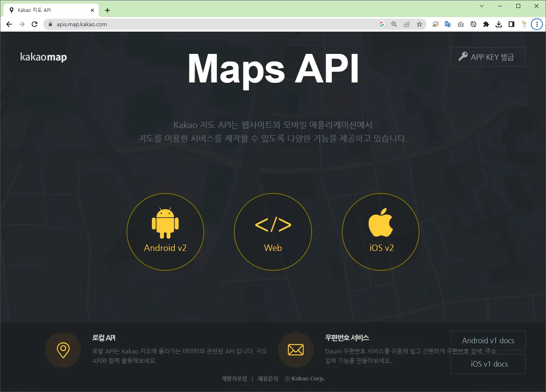Open the Extensions puzzle menu

pyautogui.click(x=486, y=24)
